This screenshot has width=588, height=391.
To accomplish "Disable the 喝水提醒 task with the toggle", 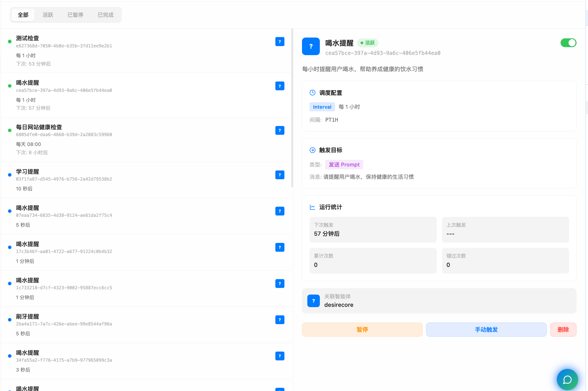I will tap(569, 43).
